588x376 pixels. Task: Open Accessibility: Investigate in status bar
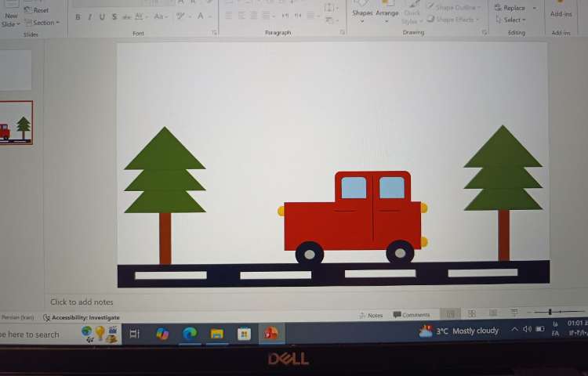82,317
